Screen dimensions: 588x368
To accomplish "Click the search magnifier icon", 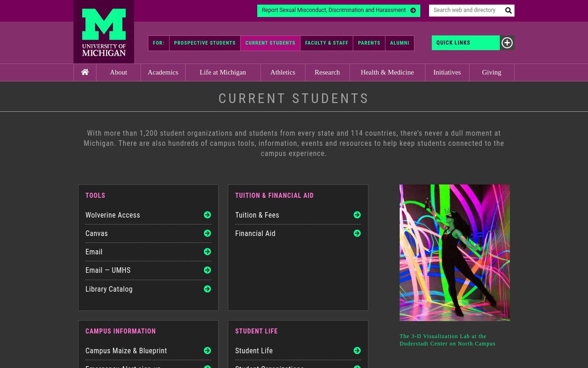I will click(x=508, y=11).
